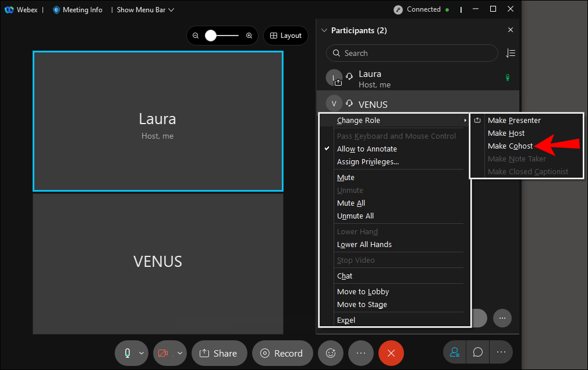
Task: Select Mute in context menu
Action: [x=345, y=178]
